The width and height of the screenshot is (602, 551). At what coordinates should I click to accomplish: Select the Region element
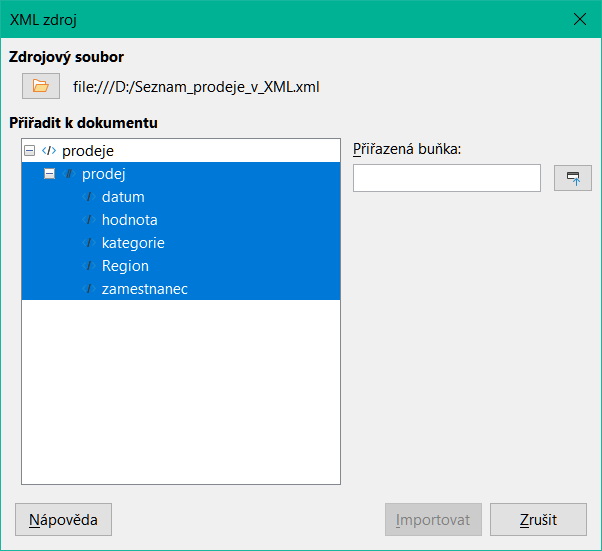pos(125,266)
